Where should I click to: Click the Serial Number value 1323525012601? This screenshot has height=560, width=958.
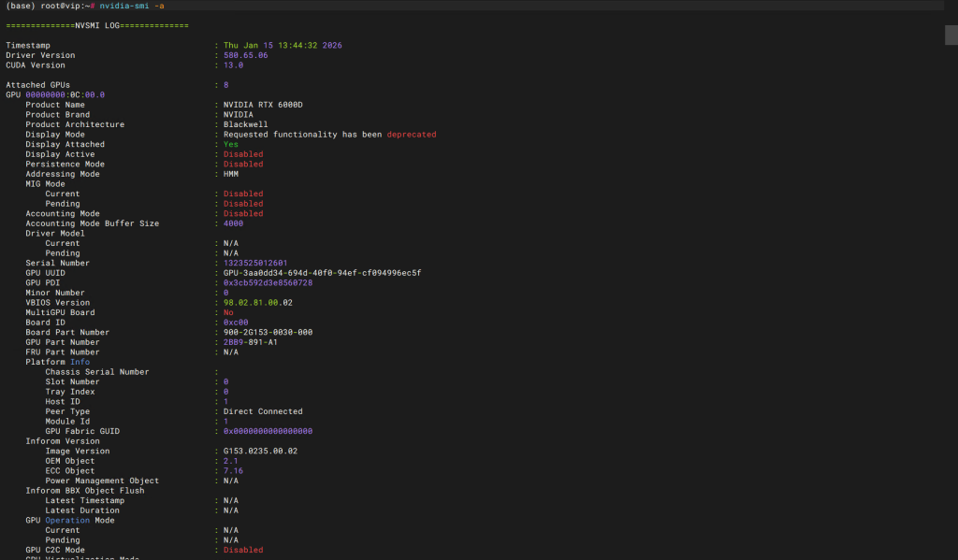(255, 263)
